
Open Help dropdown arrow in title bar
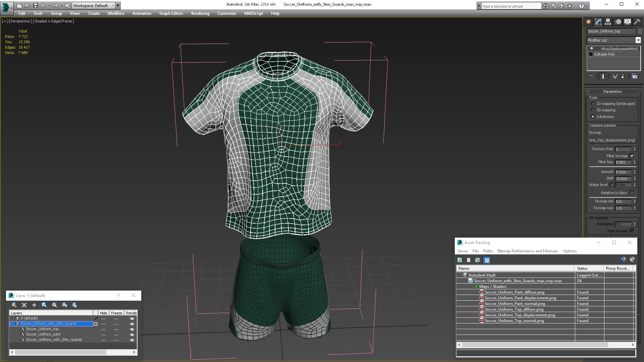click(x=587, y=6)
